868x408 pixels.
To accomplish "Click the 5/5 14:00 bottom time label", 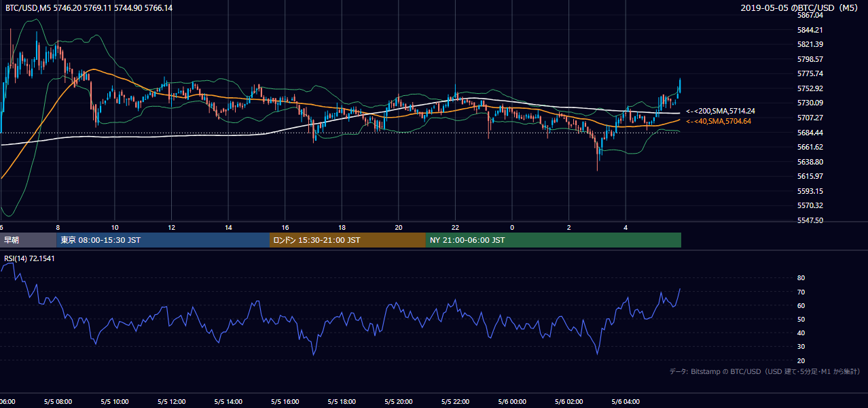I will [x=228, y=402].
